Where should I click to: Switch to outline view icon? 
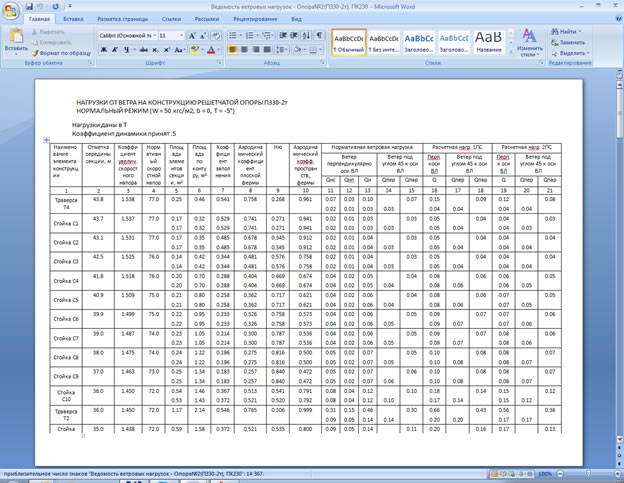pyautogui.click(x=521, y=474)
